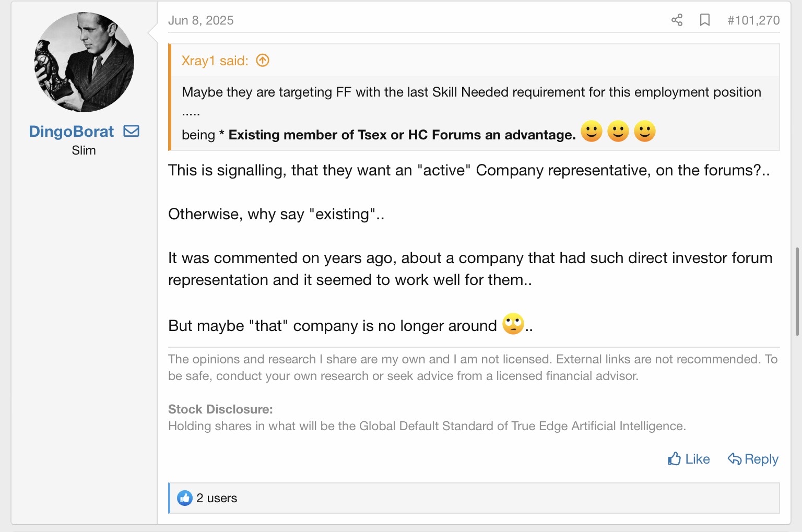The image size is (802, 532).
Task: Click the blue like reaction badge
Action: 185,498
